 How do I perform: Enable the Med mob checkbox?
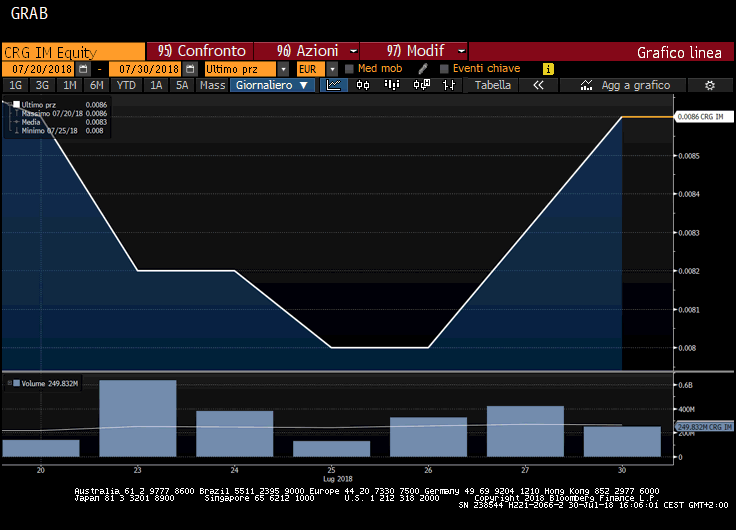click(348, 69)
